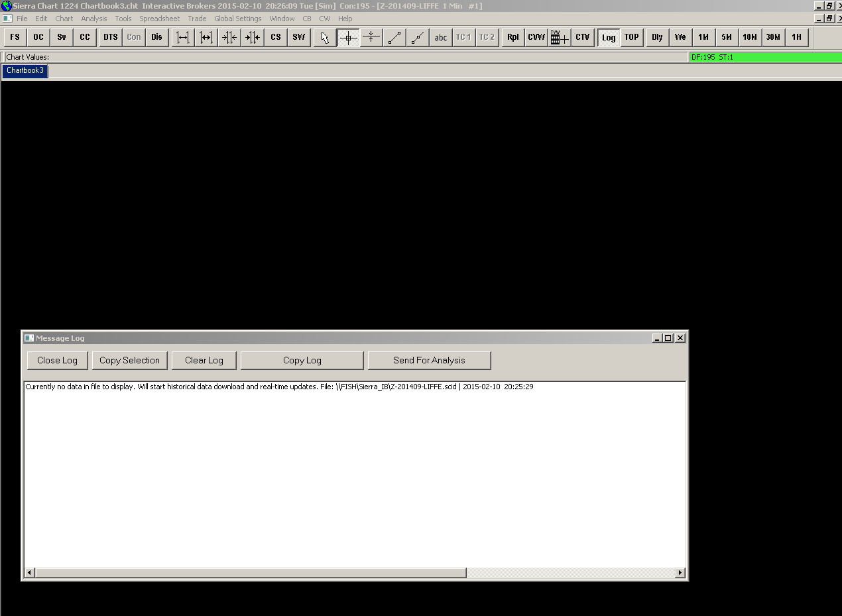This screenshot has width=842, height=616.
Task: Click the Rpl replay button
Action: pos(513,37)
